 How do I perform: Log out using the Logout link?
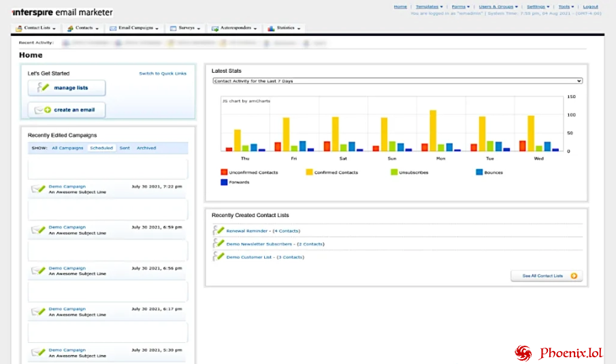click(x=590, y=7)
